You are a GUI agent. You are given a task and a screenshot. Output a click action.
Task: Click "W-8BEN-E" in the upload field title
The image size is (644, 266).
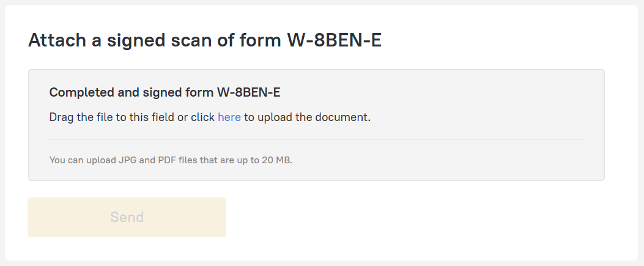(x=248, y=92)
